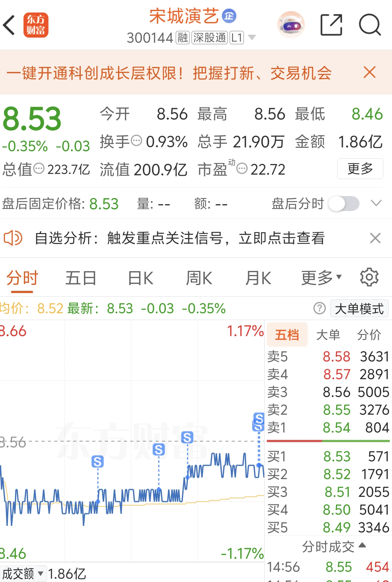Expand the stock code dropdown triangle
This screenshot has height=582, width=392.
point(252,37)
